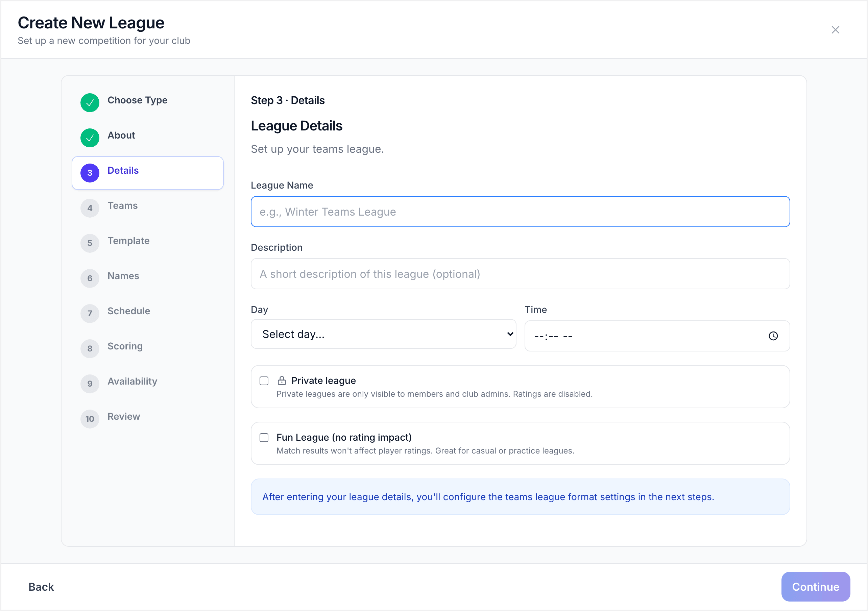Select the Availability step
The width and height of the screenshot is (868, 611).
[x=147, y=384]
